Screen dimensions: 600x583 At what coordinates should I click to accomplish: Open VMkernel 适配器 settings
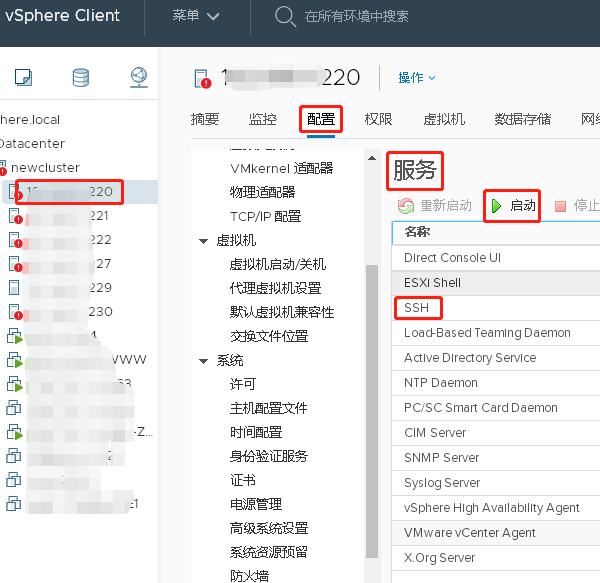pyautogui.click(x=281, y=168)
